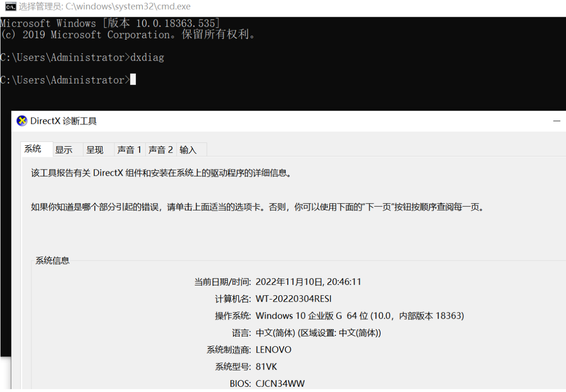The image size is (566, 392).
Task: Open the 声音 2 tab
Action: pos(161,150)
